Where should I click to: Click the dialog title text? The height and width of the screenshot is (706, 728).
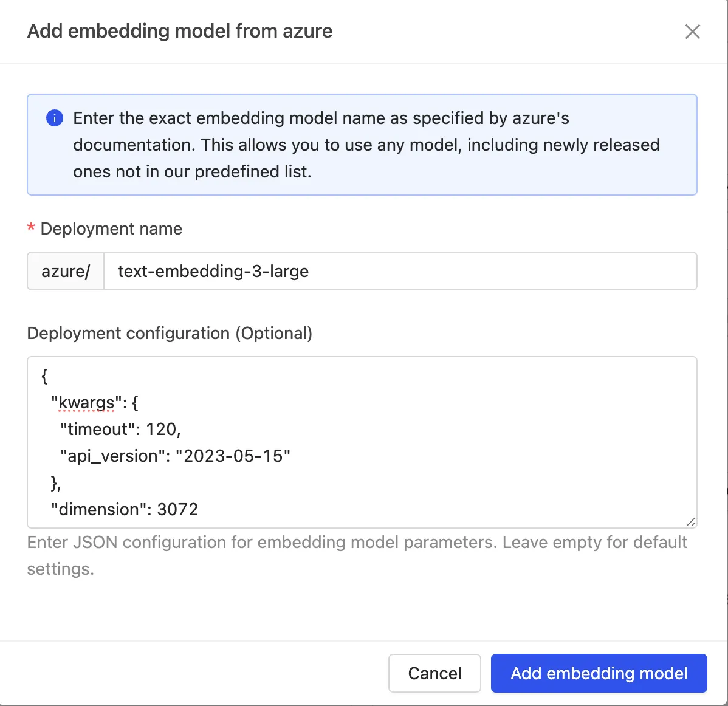click(x=180, y=31)
